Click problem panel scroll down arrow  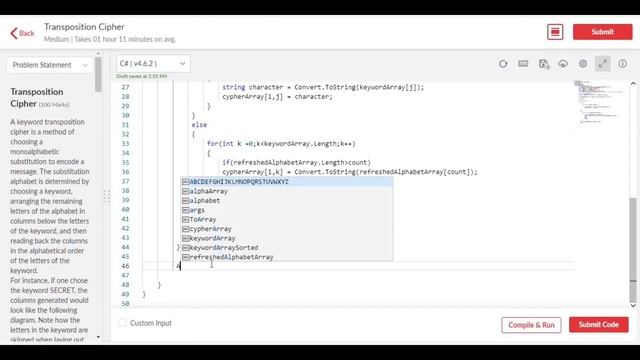point(98,337)
